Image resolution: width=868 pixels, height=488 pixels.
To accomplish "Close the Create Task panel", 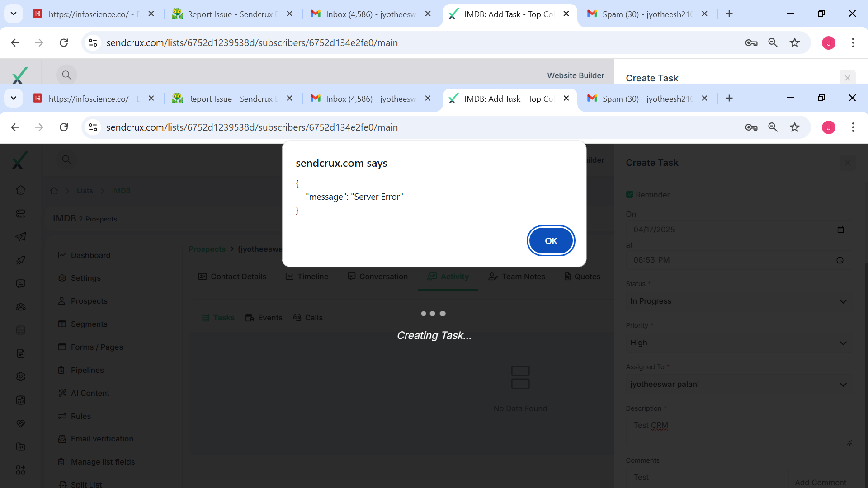I will click(x=847, y=163).
